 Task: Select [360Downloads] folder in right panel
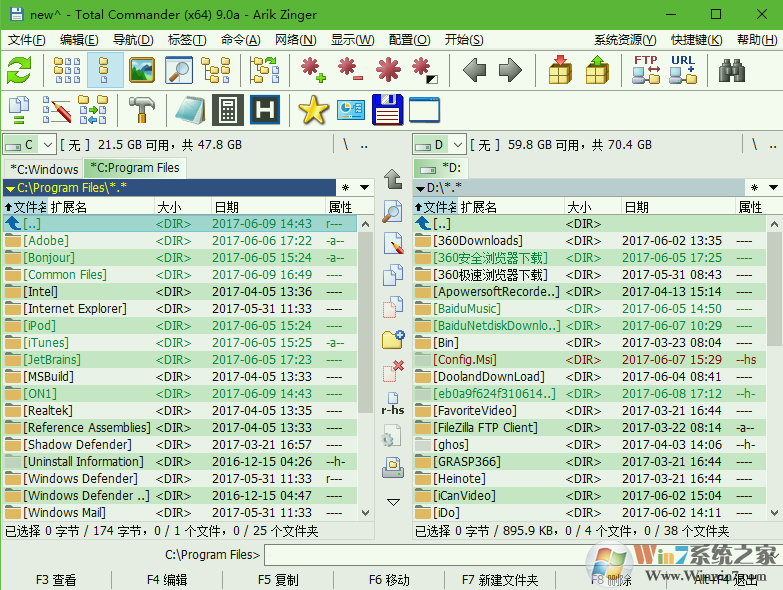(590, 241)
